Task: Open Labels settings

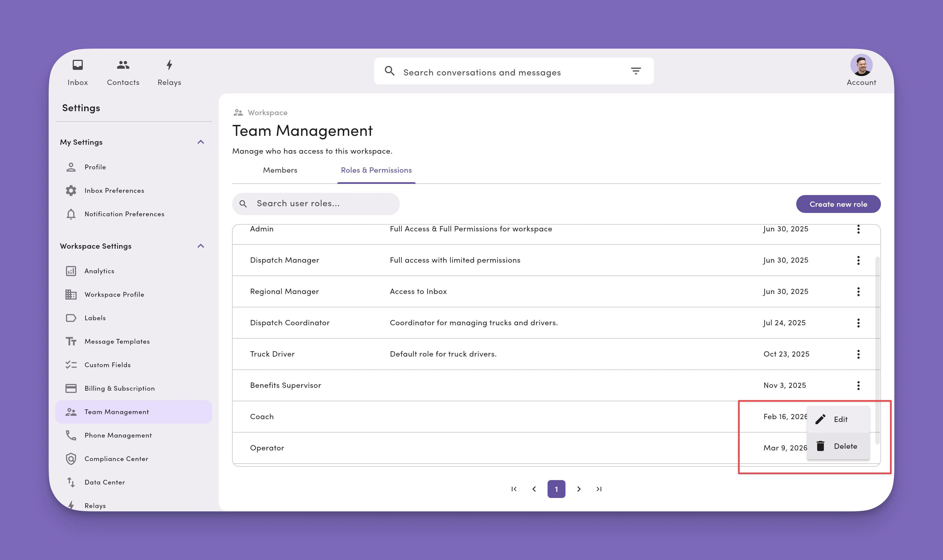Action: [x=134, y=318]
